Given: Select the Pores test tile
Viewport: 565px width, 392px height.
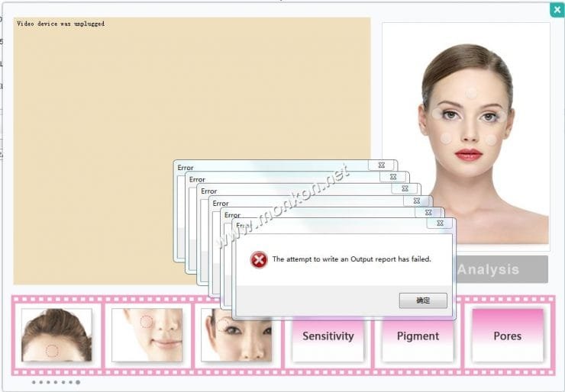Looking at the screenshot, I should pyautogui.click(x=507, y=336).
